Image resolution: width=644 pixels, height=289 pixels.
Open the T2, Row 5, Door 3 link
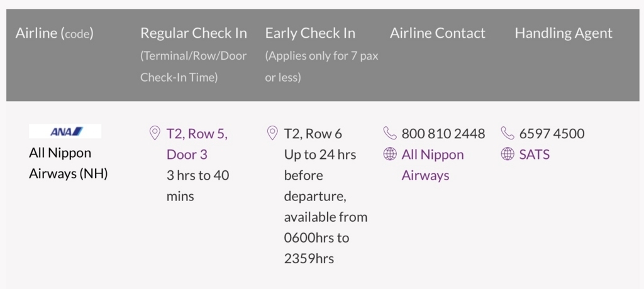[x=197, y=144]
